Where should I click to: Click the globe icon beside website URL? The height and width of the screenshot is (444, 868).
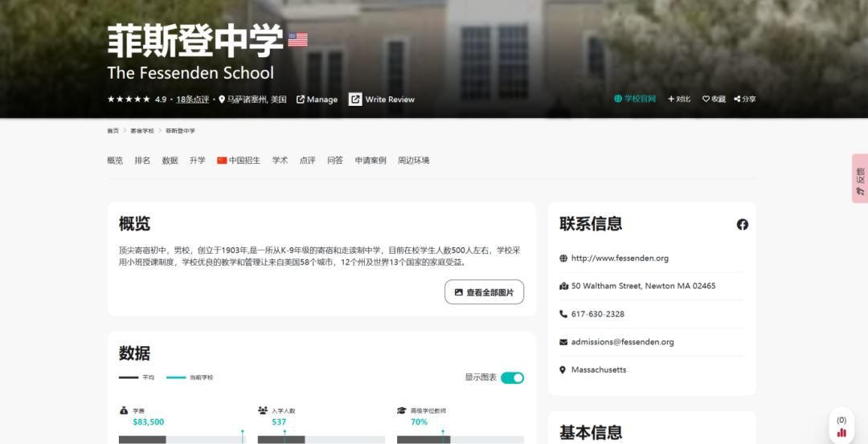click(x=563, y=259)
